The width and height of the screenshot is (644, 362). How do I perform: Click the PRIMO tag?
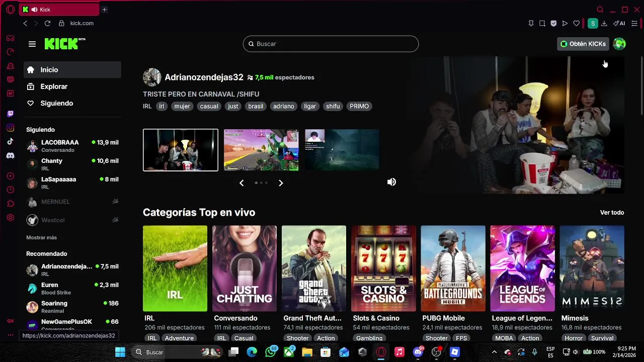click(x=359, y=106)
